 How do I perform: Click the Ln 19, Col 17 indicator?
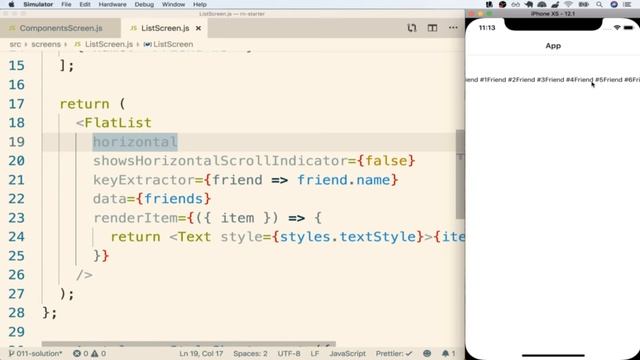pos(201,353)
